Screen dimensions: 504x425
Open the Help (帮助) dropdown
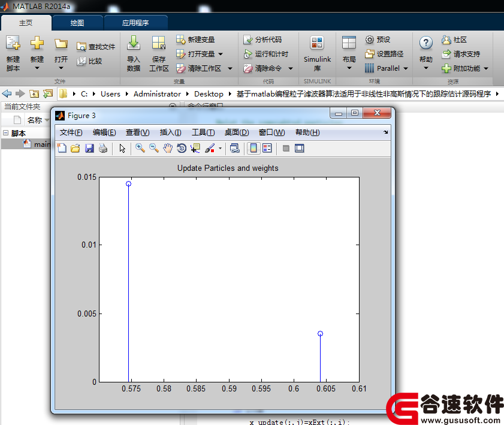click(x=426, y=53)
